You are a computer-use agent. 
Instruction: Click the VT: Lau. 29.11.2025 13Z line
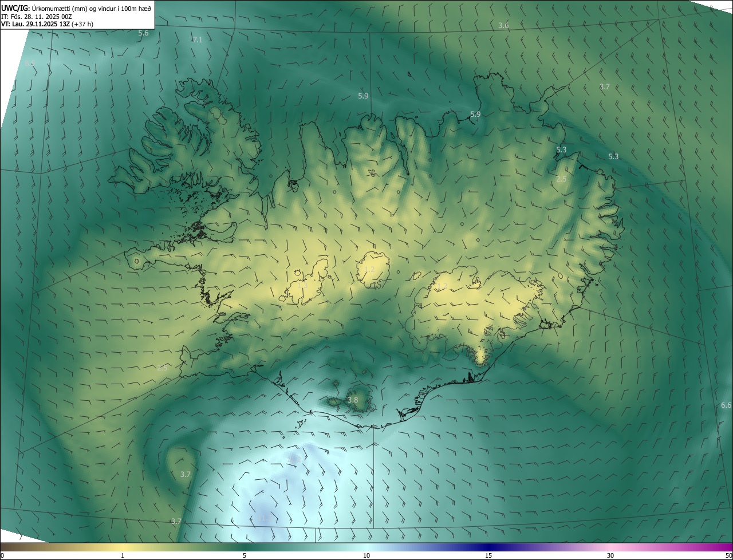(x=47, y=25)
